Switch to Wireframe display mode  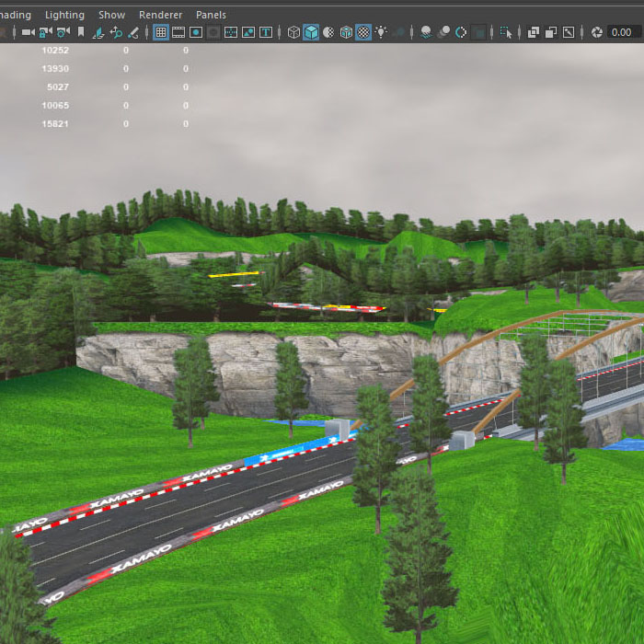[x=293, y=32]
